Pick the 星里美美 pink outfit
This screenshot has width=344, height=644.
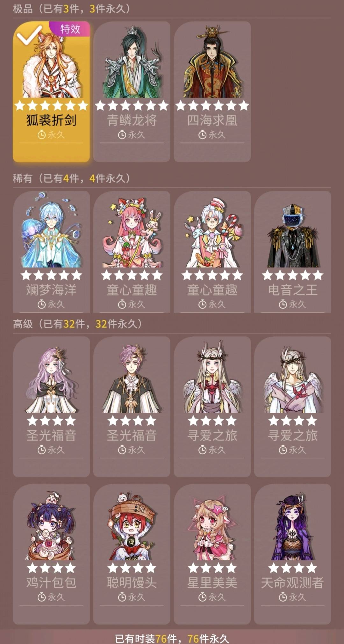coord(212,554)
